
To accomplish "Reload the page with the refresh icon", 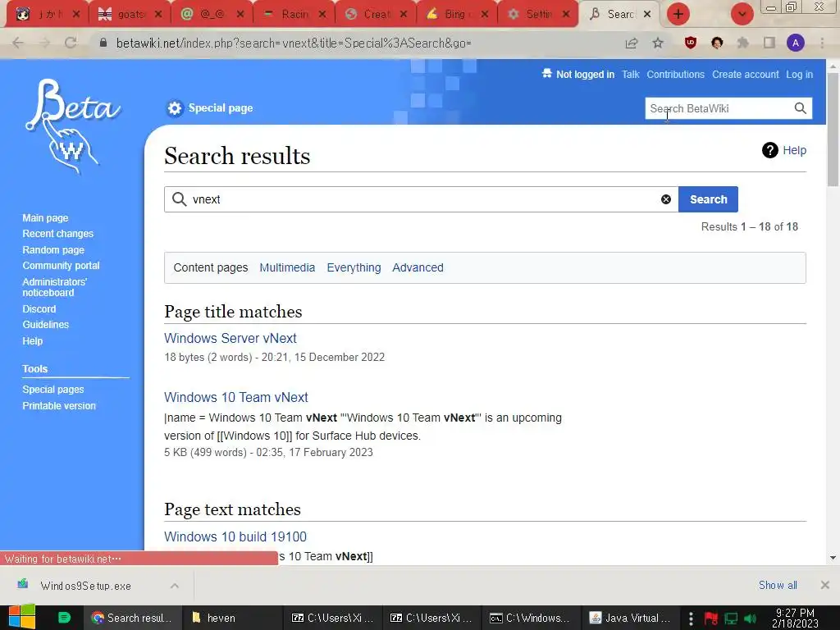I will click(71, 43).
